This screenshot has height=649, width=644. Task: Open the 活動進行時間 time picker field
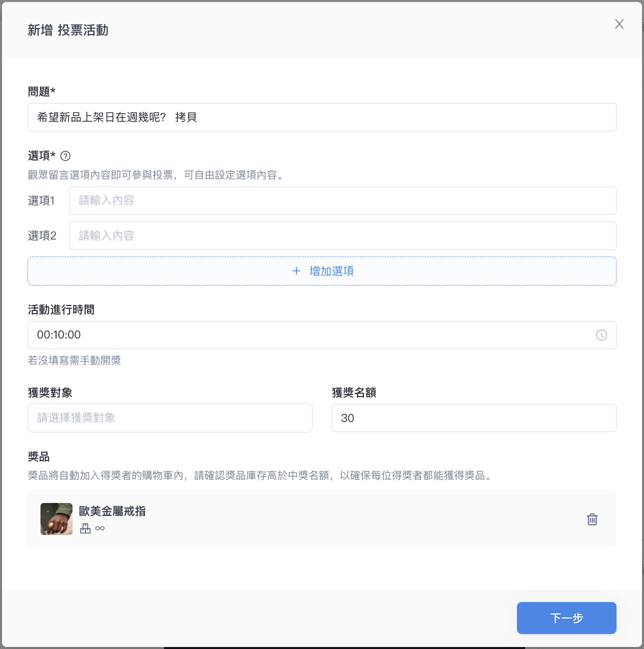(310, 335)
